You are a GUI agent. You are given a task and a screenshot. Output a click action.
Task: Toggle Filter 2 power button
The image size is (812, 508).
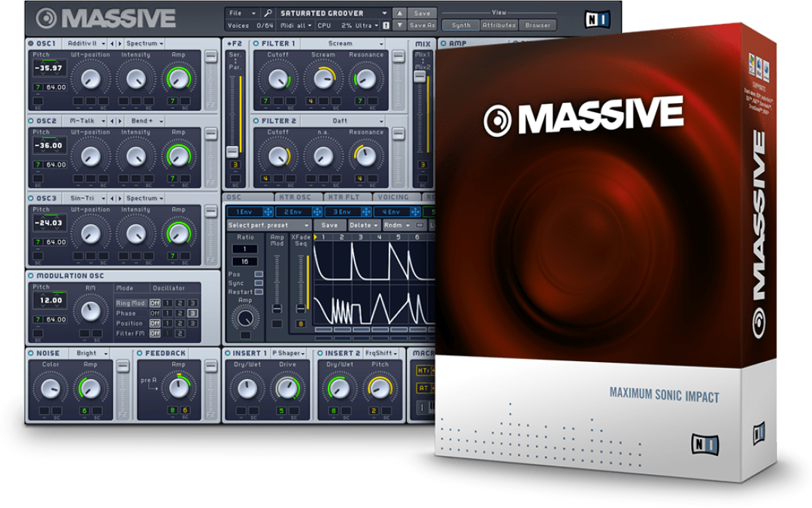[x=256, y=120]
